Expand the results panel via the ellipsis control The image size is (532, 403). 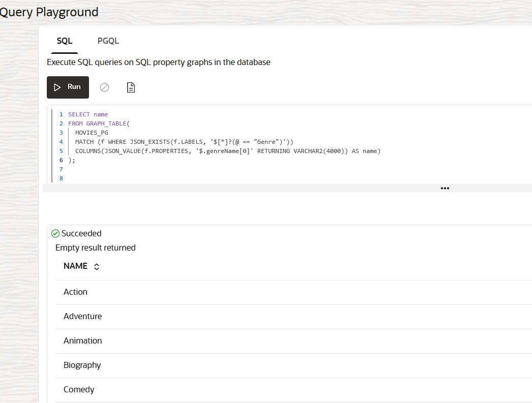click(445, 188)
